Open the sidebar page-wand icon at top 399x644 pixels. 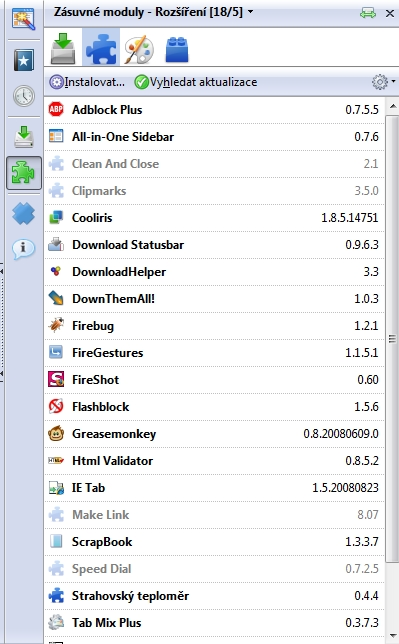pos(23,19)
